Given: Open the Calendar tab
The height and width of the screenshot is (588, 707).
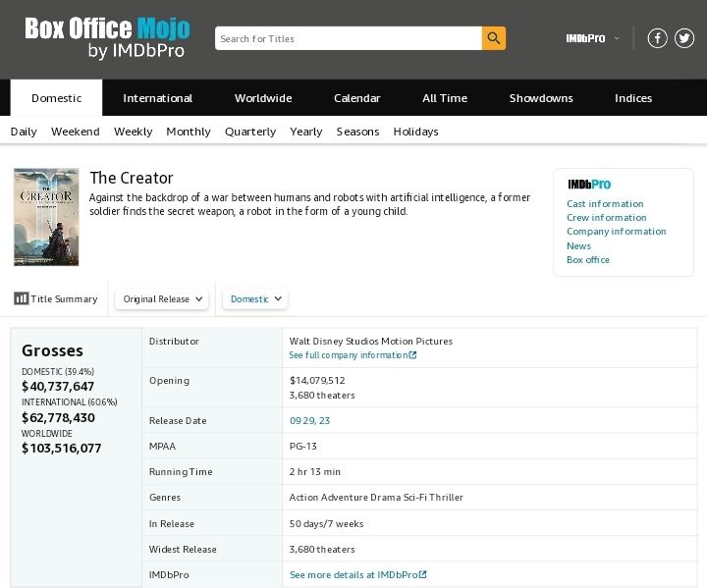Looking at the screenshot, I should point(357,98).
